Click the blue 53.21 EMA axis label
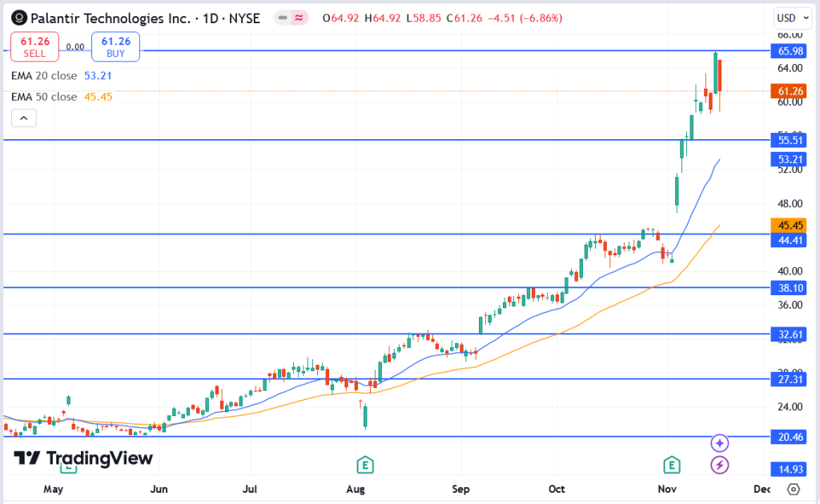 (x=789, y=159)
